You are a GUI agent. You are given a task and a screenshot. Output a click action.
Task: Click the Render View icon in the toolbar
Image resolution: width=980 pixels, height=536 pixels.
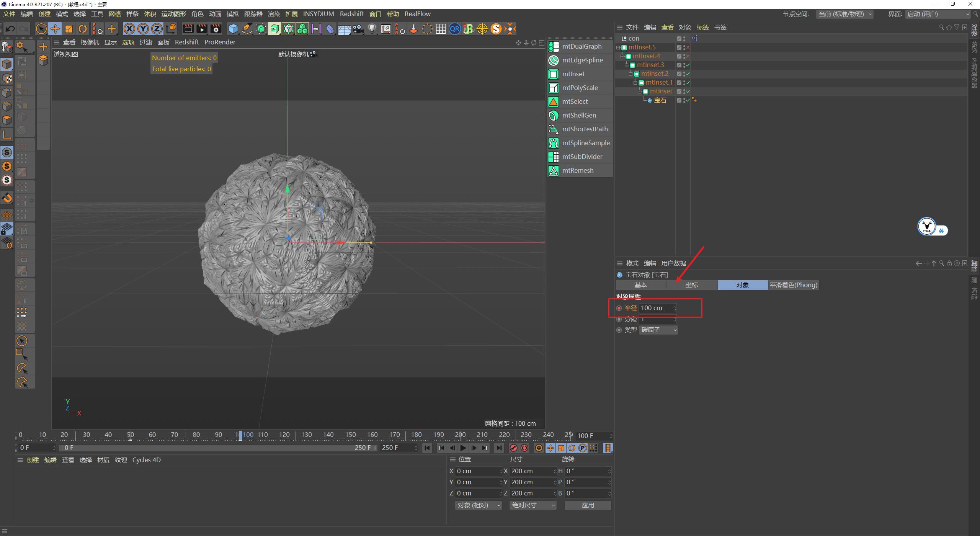coord(188,29)
